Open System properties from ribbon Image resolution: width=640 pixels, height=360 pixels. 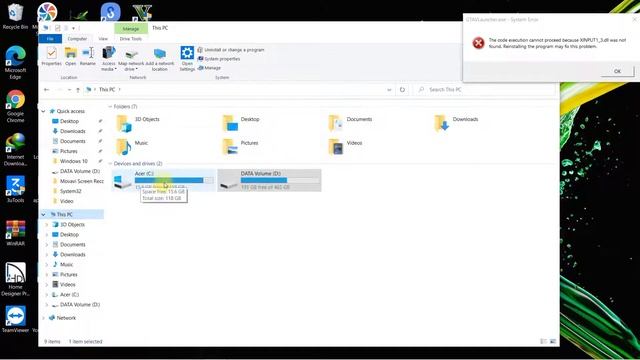219,59
